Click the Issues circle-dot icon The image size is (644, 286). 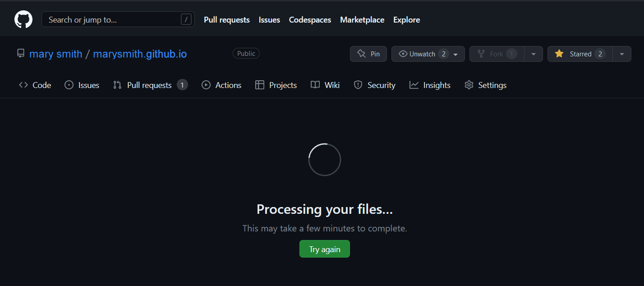69,85
